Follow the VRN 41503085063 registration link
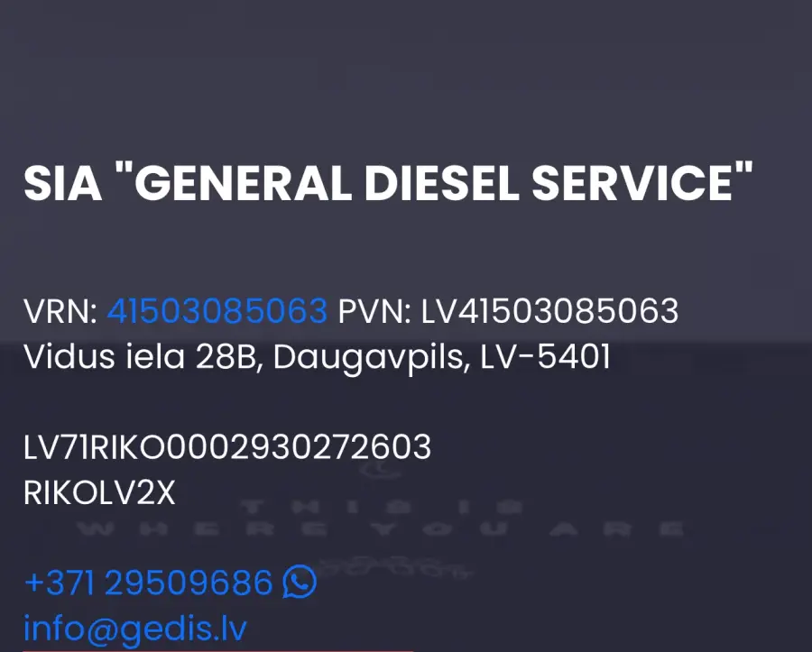The image size is (812, 652). (217, 311)
